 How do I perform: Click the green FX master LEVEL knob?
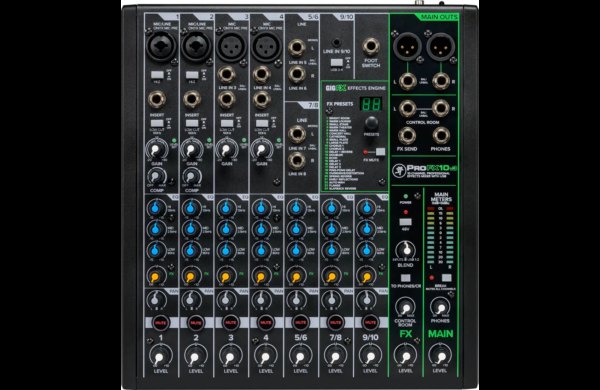(x=406, y=356)
